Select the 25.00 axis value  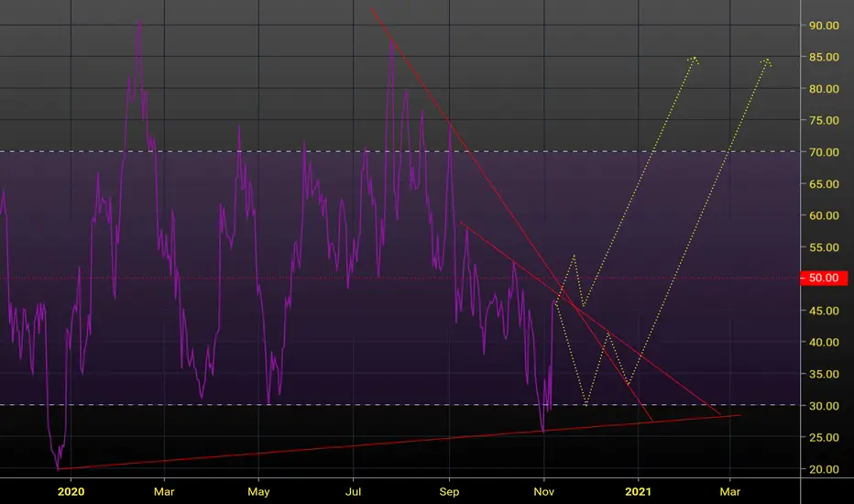[x=824, y=437]
